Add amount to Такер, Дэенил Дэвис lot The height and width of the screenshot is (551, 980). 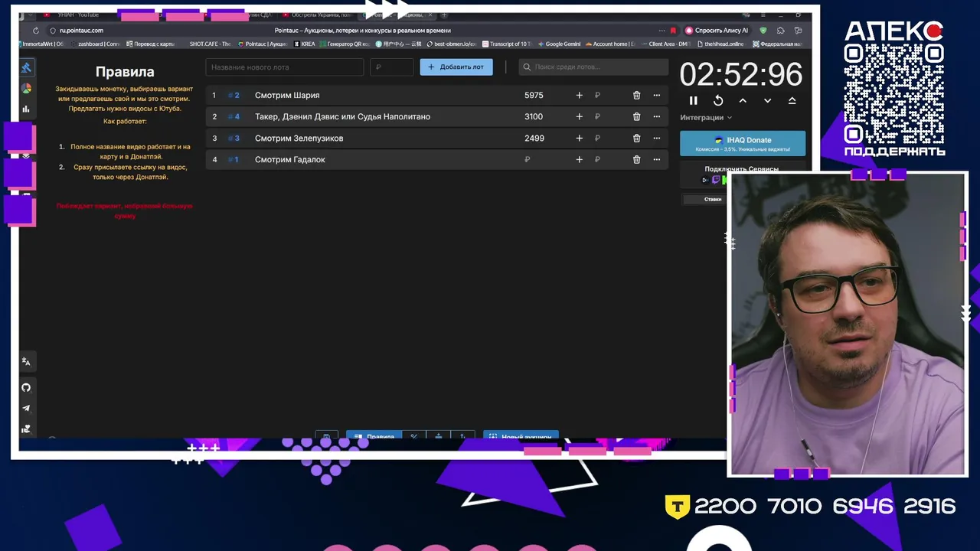click(579, 117)
